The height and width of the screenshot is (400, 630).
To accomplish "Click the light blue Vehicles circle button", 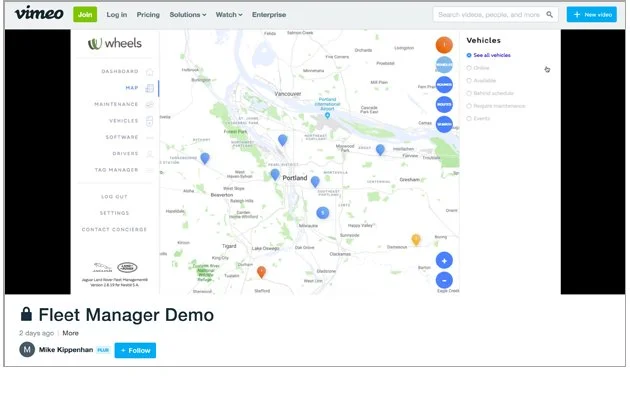I will (x=444, y=65).
